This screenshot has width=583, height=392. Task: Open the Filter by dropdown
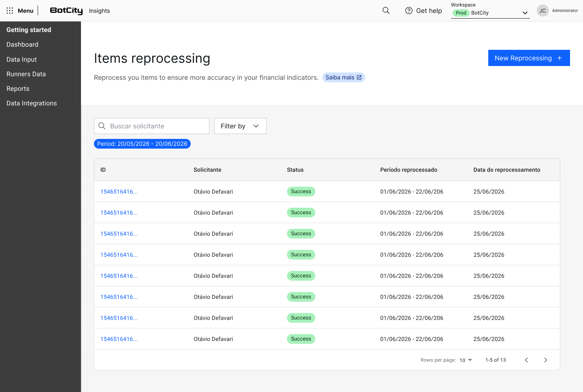coord(240,126)
